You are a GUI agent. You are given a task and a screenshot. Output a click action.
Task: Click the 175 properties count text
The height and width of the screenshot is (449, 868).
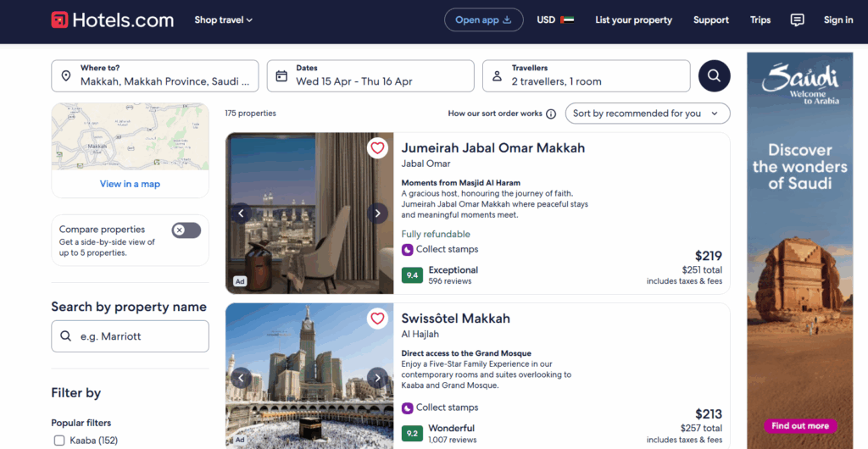[x=250, y=114]
